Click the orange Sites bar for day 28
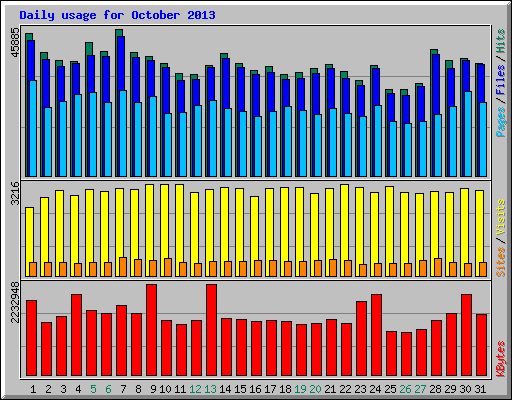The width and height of the screenshot is (512, 400). [x=438, y=267]
